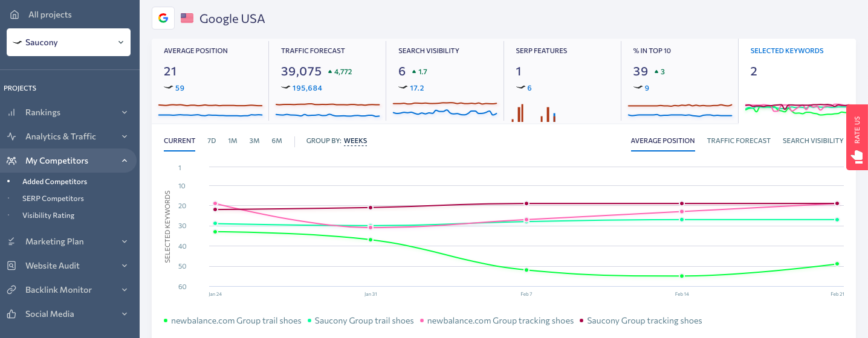Open the Saucony project dropdown
This screenshot has width=868, height=338.
pyautogui.click(x=68, y=42)
